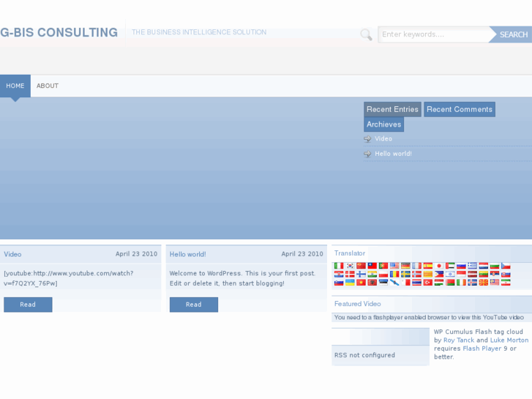Click the flashplayer required notice text
This screenshot has height=399, width=532.
pyautogui.click(x=429, y=318)
